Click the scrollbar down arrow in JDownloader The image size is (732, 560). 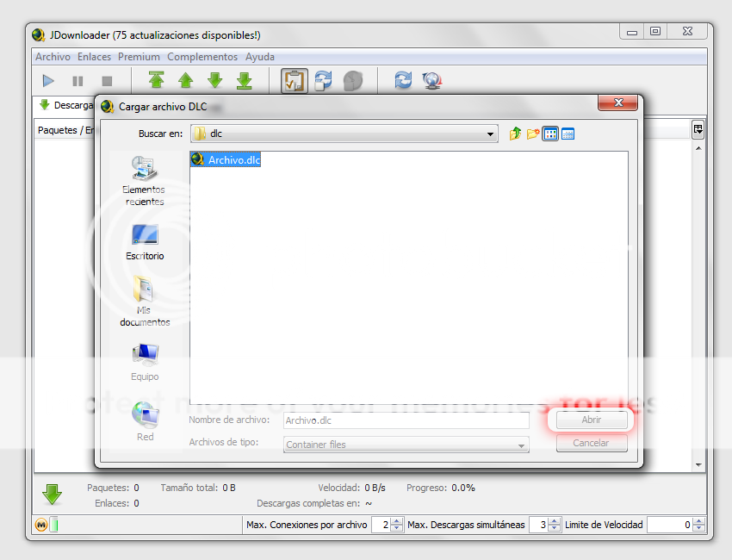(x=698, y=464)
